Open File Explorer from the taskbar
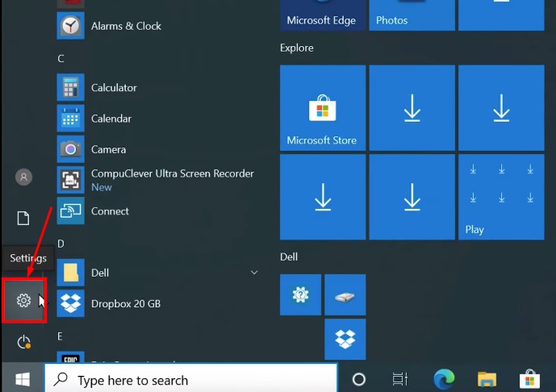 [487, 379]
